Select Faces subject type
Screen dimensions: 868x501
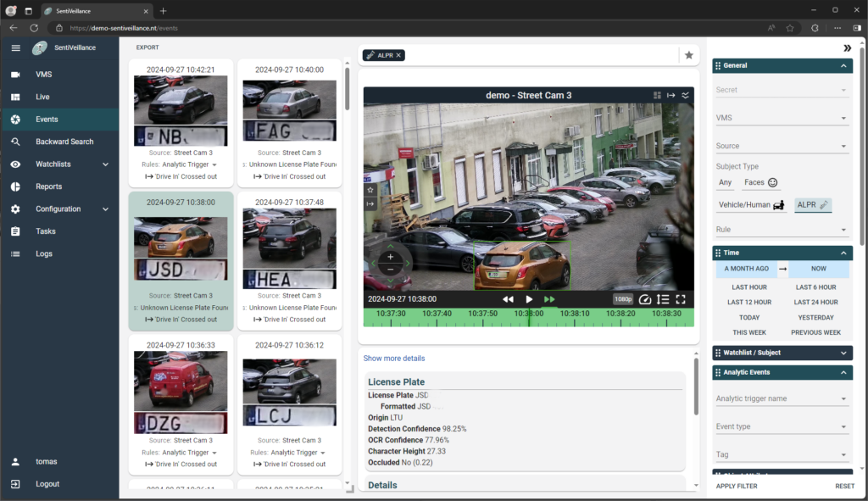point(760,182)
